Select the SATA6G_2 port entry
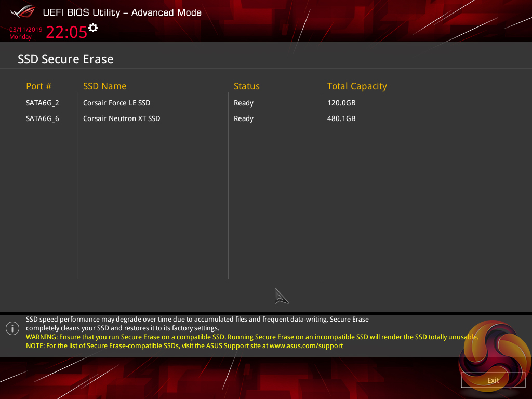Screen dimensions: 532x399 tap(43, 103)
